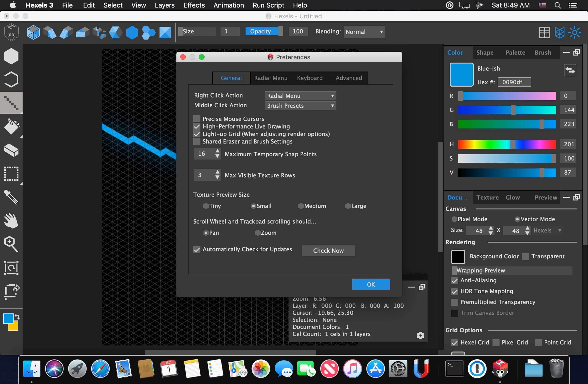Click the Check Now button
Image resolution: width=588 pixels, height=384 pixels.
pyautogui.click(x=328, y=251)
